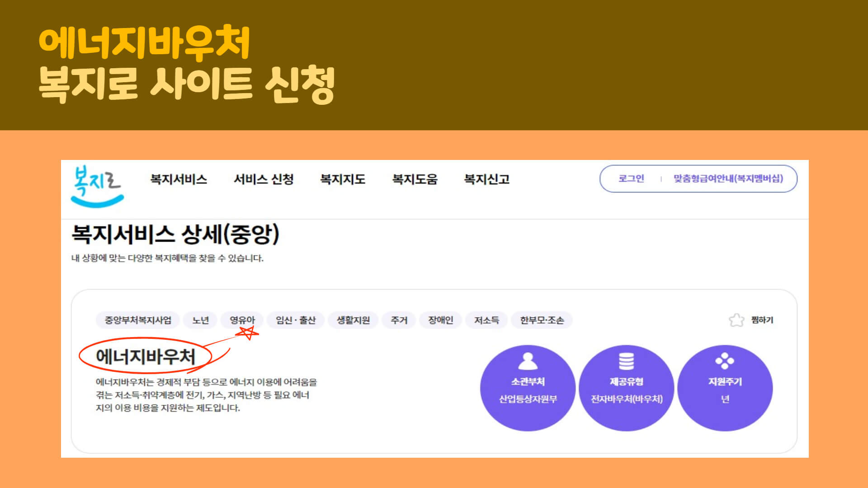Select the 노년 tag
Image resolution: width=868 pixels, height=488 pixels.
[200, 320]
